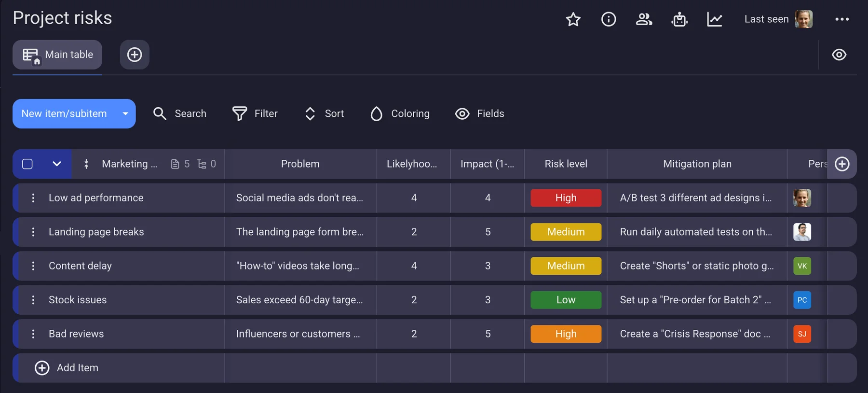Open the automations robot icon

tap(679, 19)
